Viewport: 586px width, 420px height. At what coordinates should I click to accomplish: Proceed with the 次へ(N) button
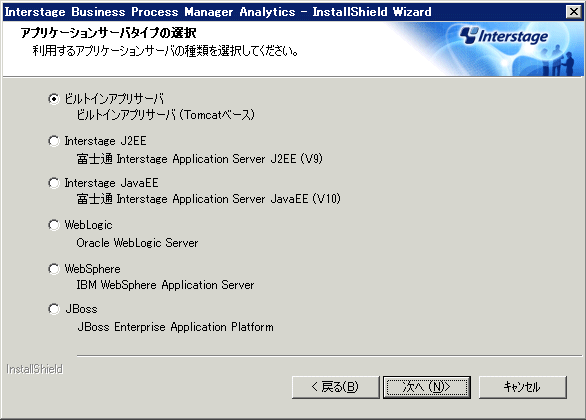427,387
